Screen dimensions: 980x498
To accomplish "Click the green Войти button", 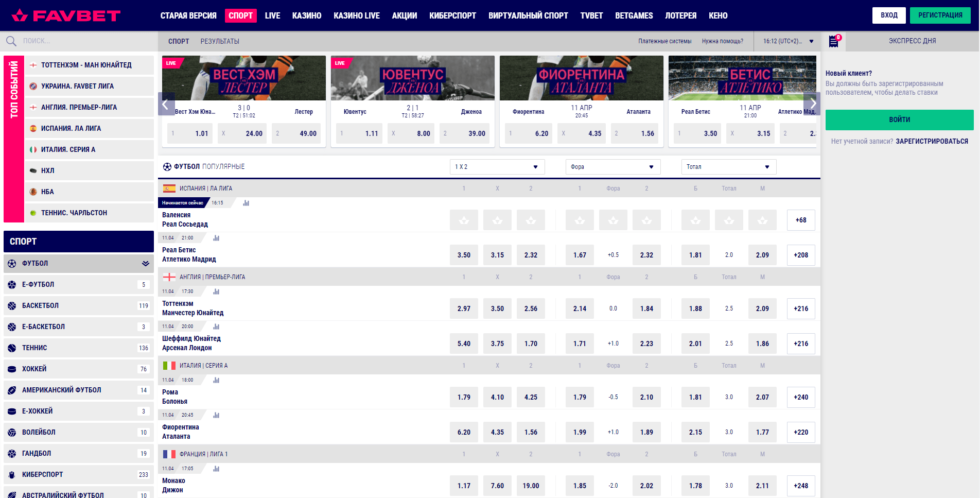I will coord(899,119).
